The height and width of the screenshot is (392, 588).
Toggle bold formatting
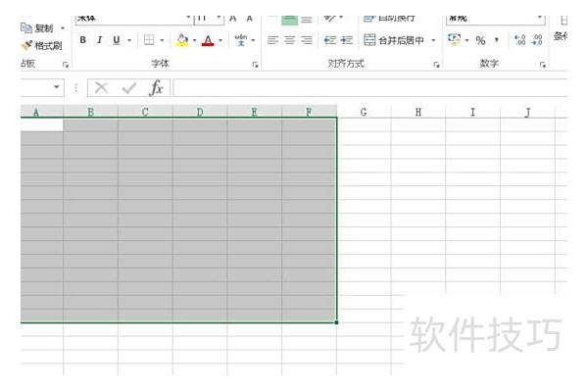(x=83, y=40)
